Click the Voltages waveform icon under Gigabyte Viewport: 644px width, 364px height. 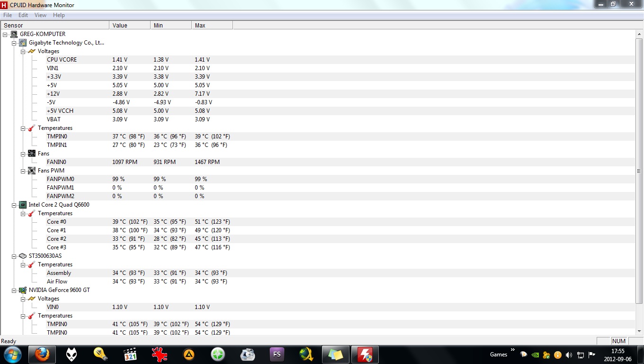(x=31, y=51)
